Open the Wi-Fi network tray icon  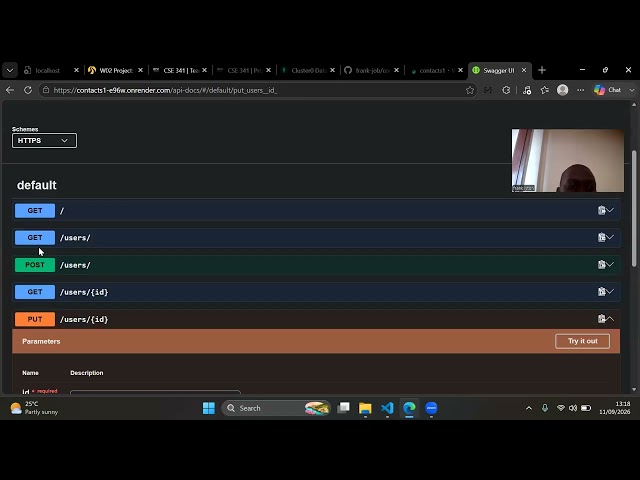coord(561,408)
